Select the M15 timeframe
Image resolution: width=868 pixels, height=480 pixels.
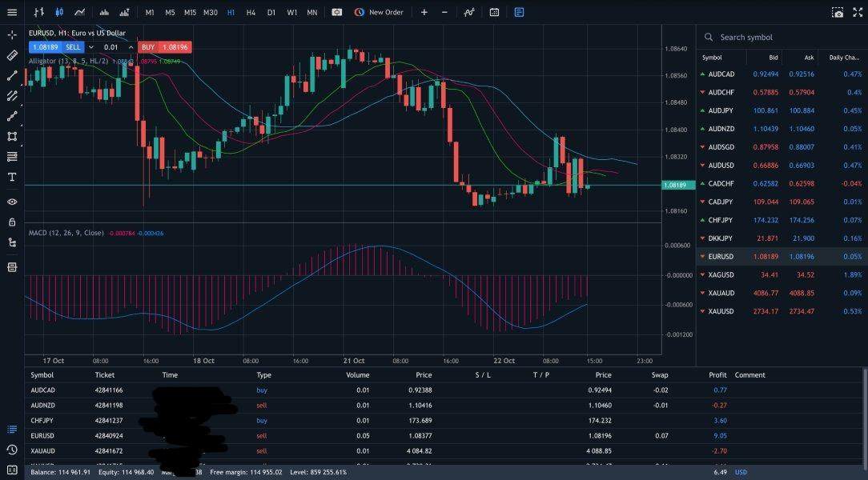190,13
